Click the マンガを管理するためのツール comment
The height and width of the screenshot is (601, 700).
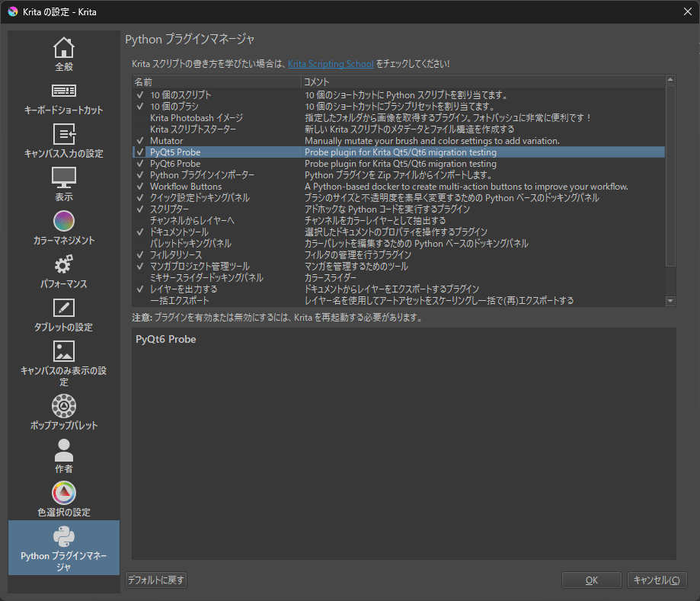pos(356,267)
